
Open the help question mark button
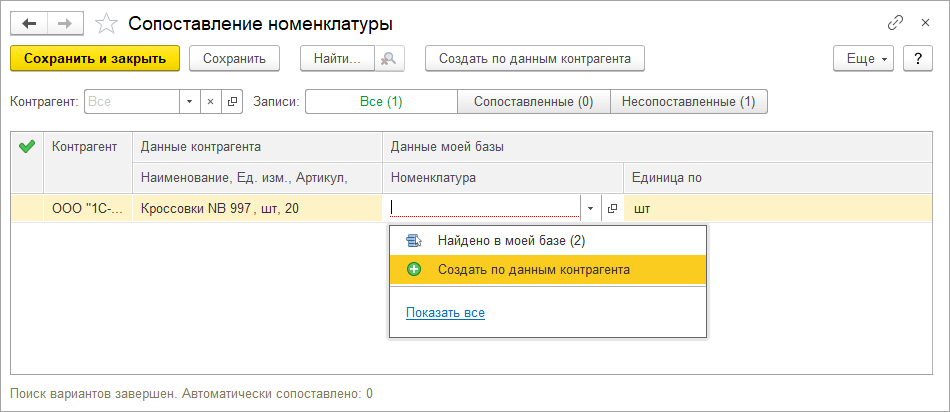point(917,59)
